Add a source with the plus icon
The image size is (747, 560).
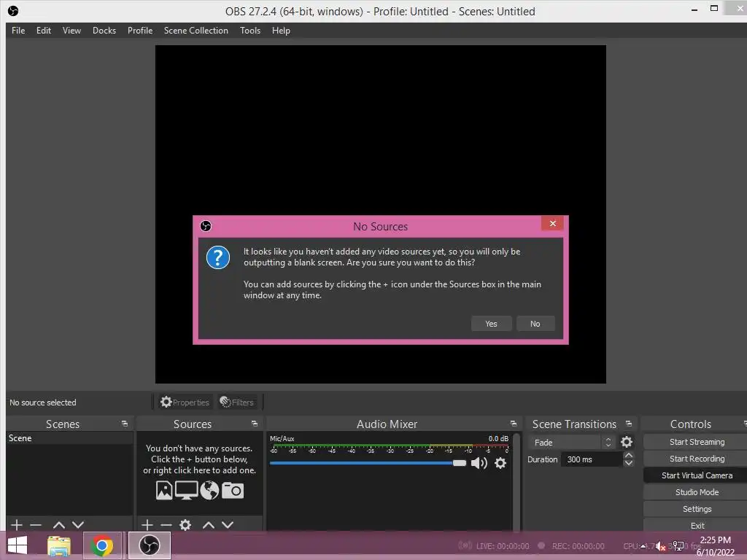pyautogui.click(x=147, y=525)
